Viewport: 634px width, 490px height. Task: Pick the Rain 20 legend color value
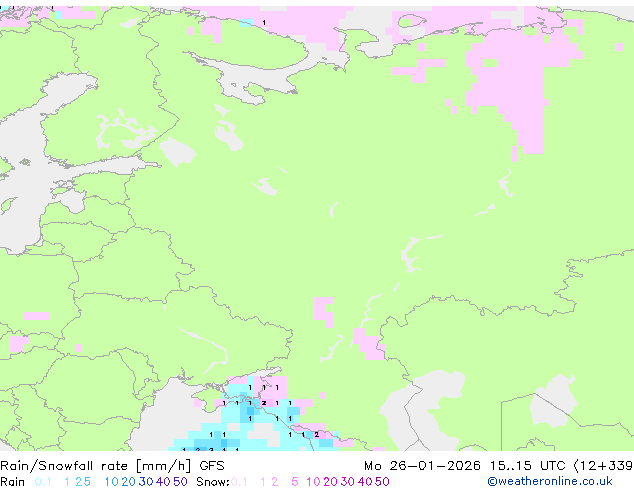pos(128,482)
